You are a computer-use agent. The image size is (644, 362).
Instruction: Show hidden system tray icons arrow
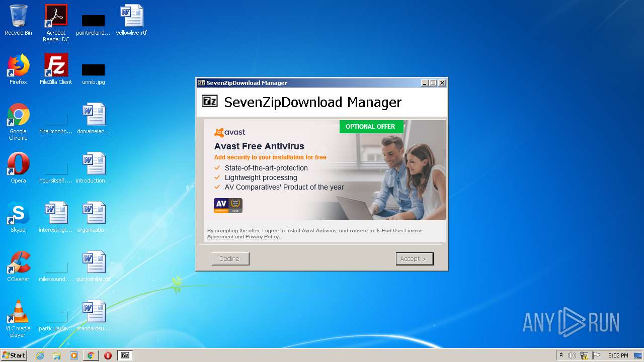[561, 355]
